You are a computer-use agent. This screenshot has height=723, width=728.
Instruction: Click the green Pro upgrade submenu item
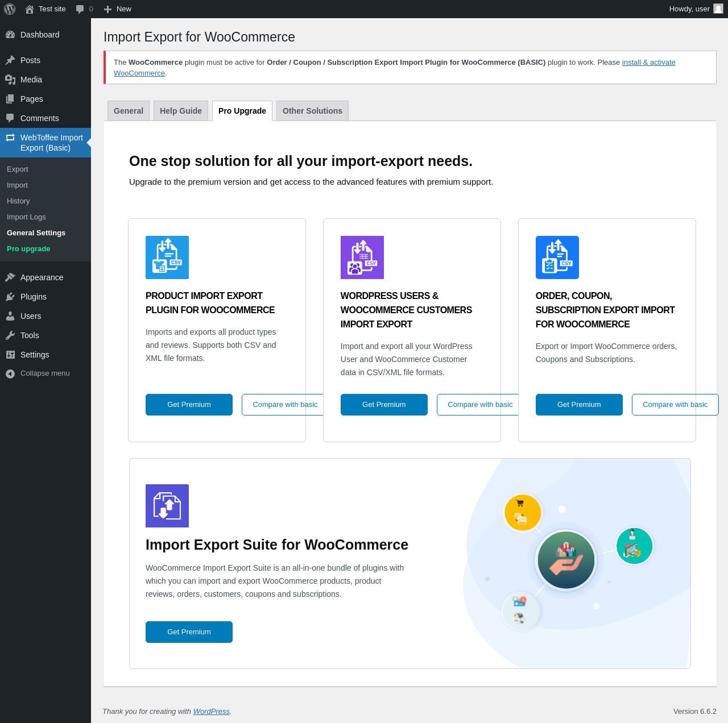tap(45, 249)
